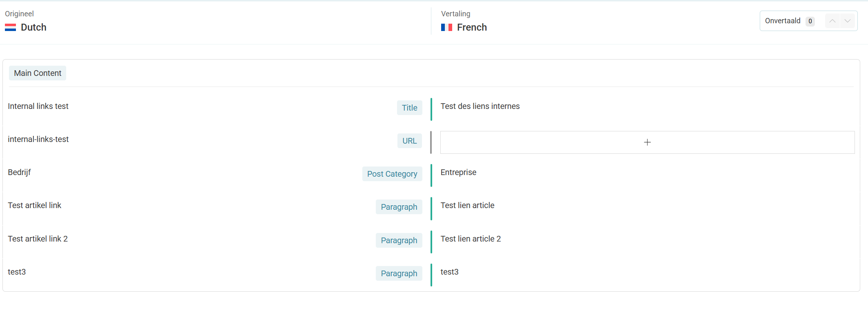Select the Main Content section tab
868x315 pixels.
pyautogui.click(x=38, y=73)
